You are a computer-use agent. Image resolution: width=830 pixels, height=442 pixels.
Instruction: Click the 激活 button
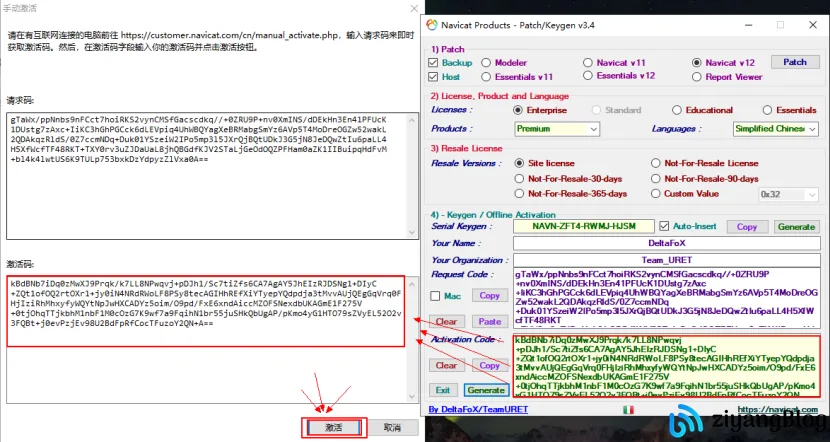point(333,427)
